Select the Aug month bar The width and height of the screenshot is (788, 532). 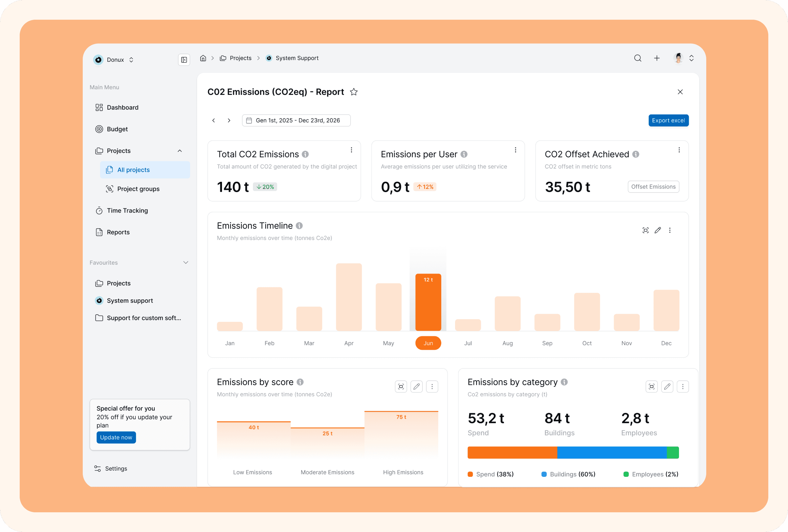(x=507, y=313)
